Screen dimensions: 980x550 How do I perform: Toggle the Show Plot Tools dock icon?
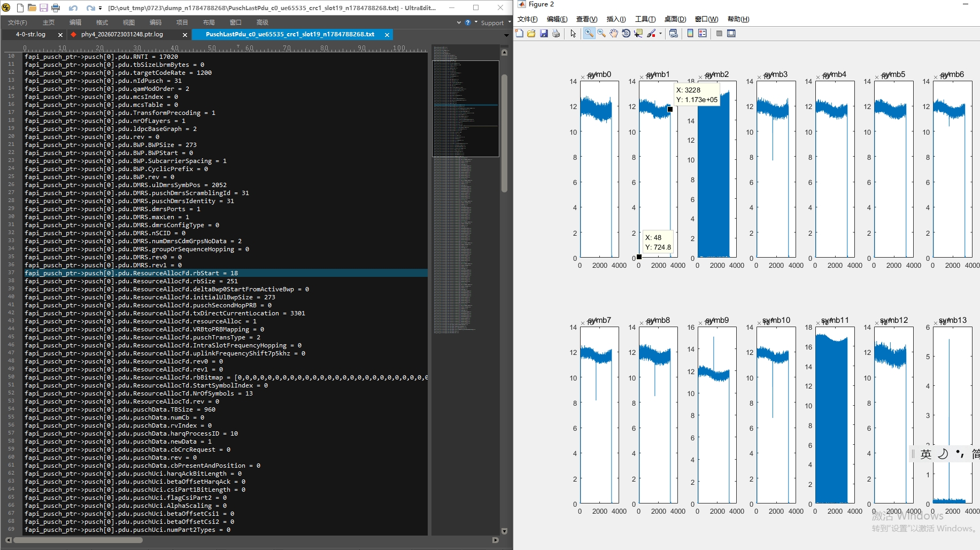731,34
